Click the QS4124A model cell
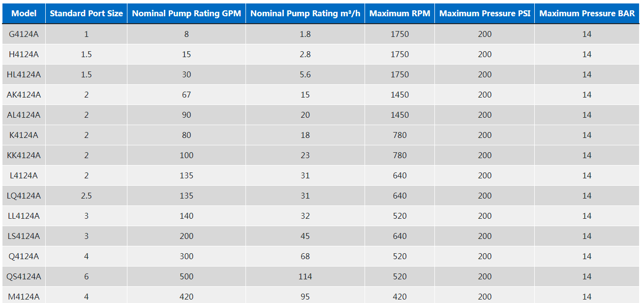 coord(24,276)
